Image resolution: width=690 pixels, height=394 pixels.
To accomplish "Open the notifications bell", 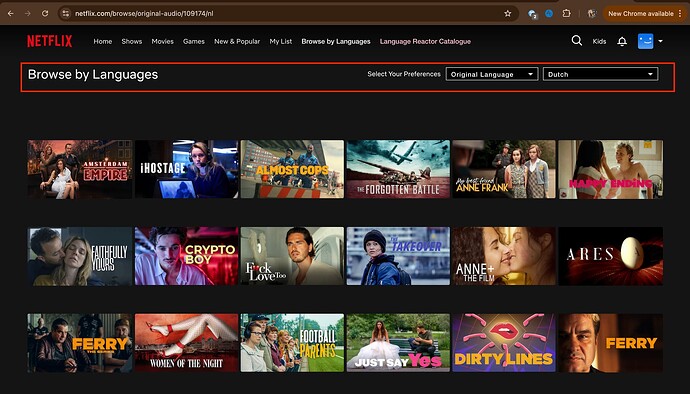I will tap(622, 41).
